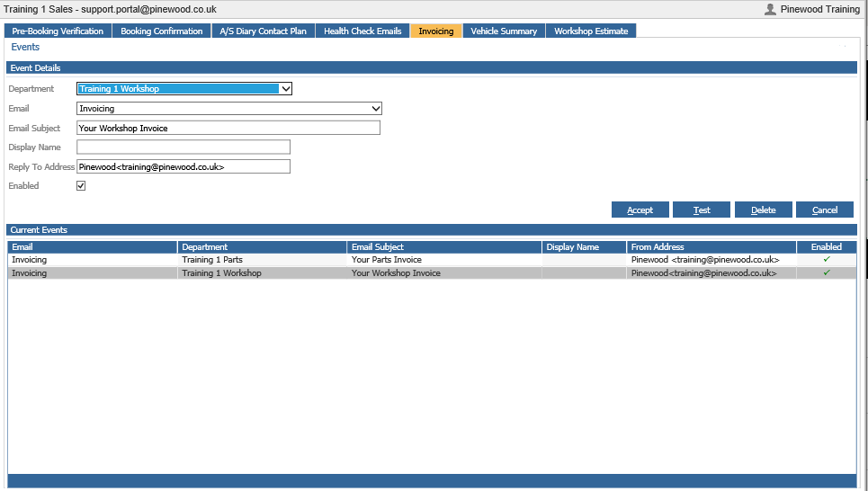Select the Training 1 Parts event row
Image resolution: width=868 pixels, height=491 pixels.
pyautogui.click(x=432, y=260)
